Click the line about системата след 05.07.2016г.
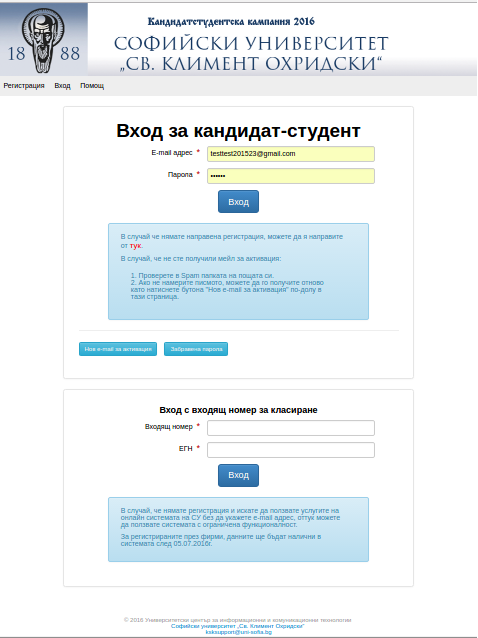This screenshot has width=478, height=638. pos(166,544)
